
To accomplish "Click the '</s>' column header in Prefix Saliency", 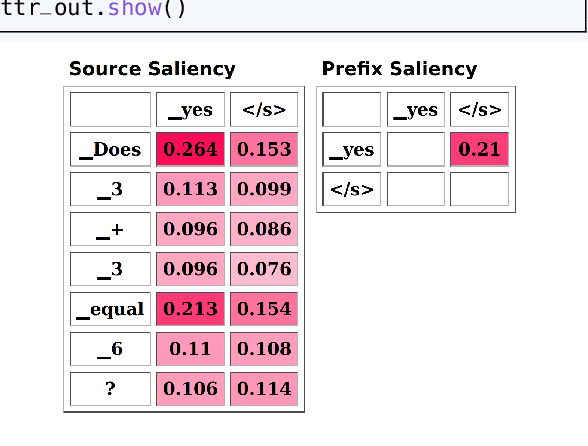I will [x=480, y=110].
